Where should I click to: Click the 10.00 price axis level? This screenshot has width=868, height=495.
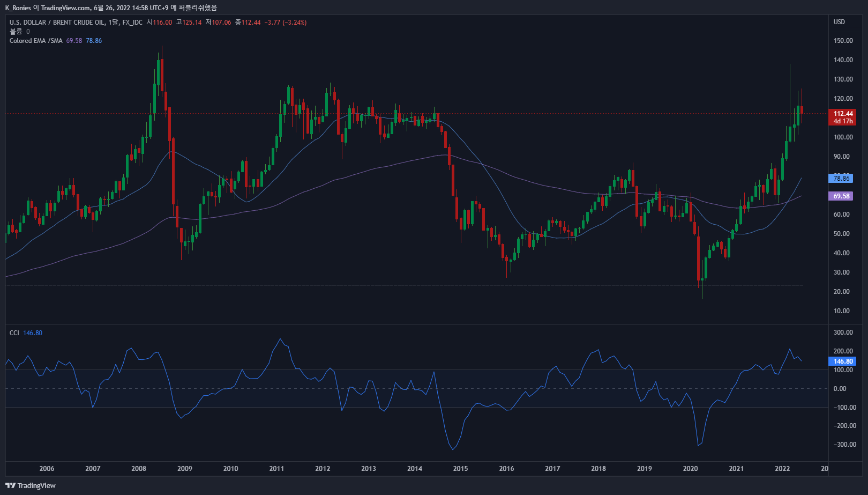[842, 311]
